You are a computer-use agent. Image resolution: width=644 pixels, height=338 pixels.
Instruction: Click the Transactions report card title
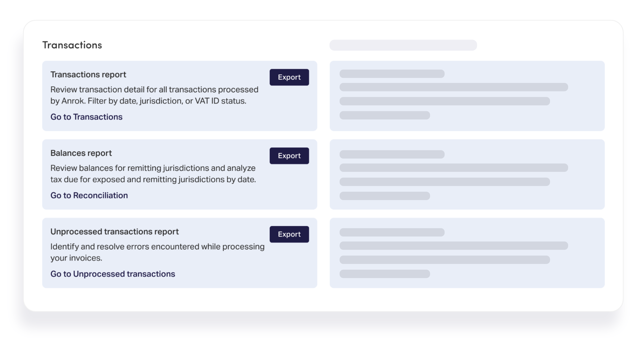click(88, 74)
